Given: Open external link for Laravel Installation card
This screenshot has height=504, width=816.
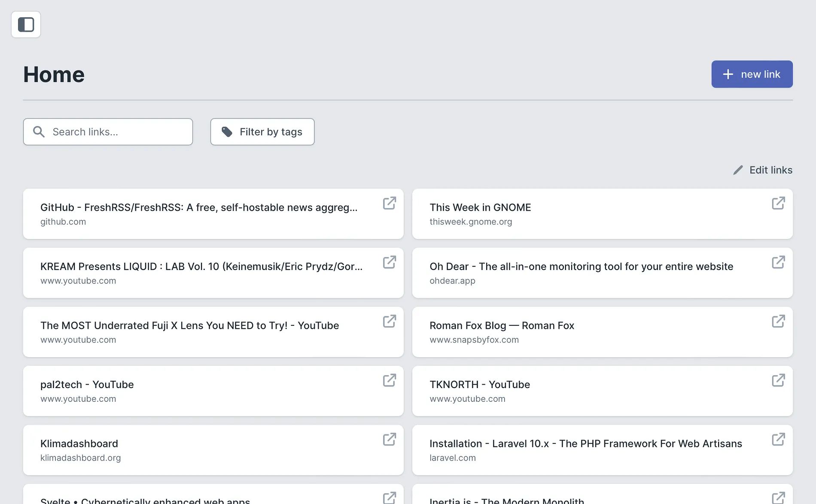Looking at the screenshot, I should 778,439.
